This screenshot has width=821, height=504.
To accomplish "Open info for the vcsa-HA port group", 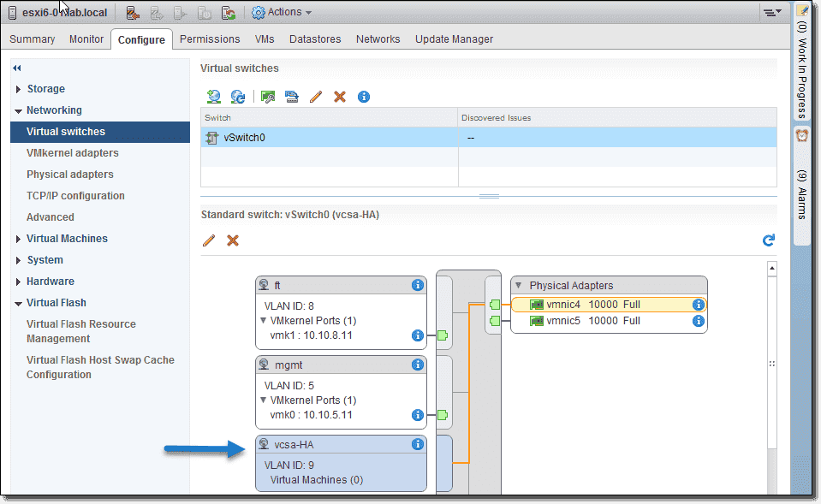I will click(417, 444).
